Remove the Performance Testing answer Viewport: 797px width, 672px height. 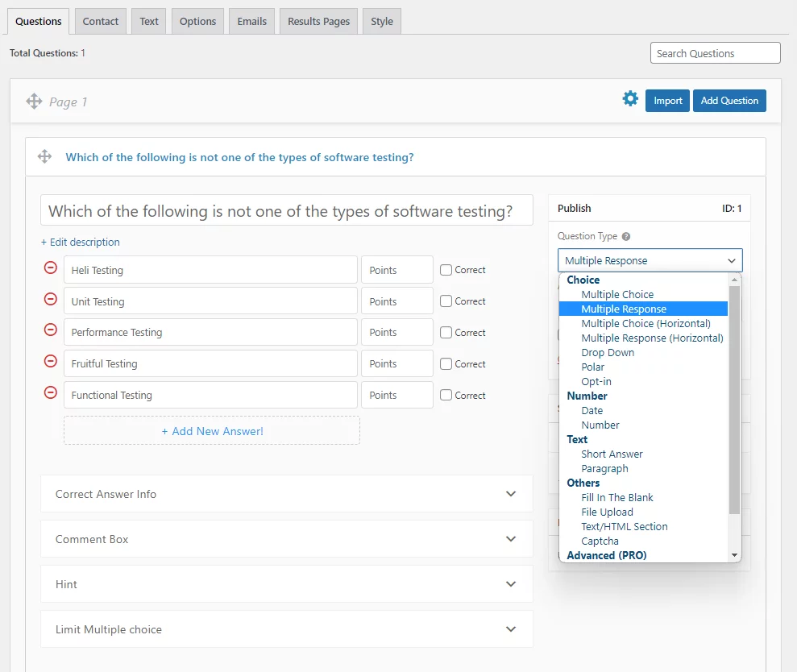(50, 330)
